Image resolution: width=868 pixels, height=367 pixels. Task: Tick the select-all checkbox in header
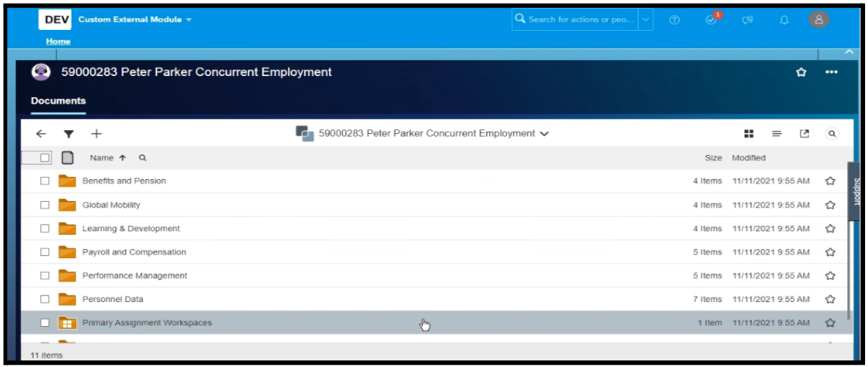click(x=45, y=158)
